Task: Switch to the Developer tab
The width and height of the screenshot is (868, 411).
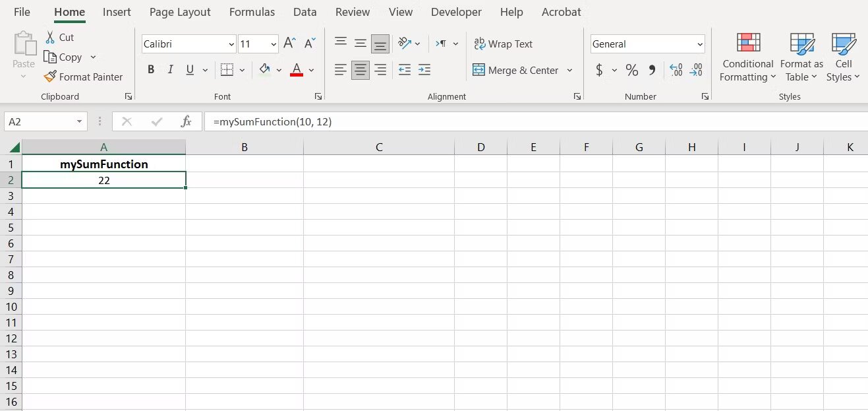Action: [x=456, y=12]
